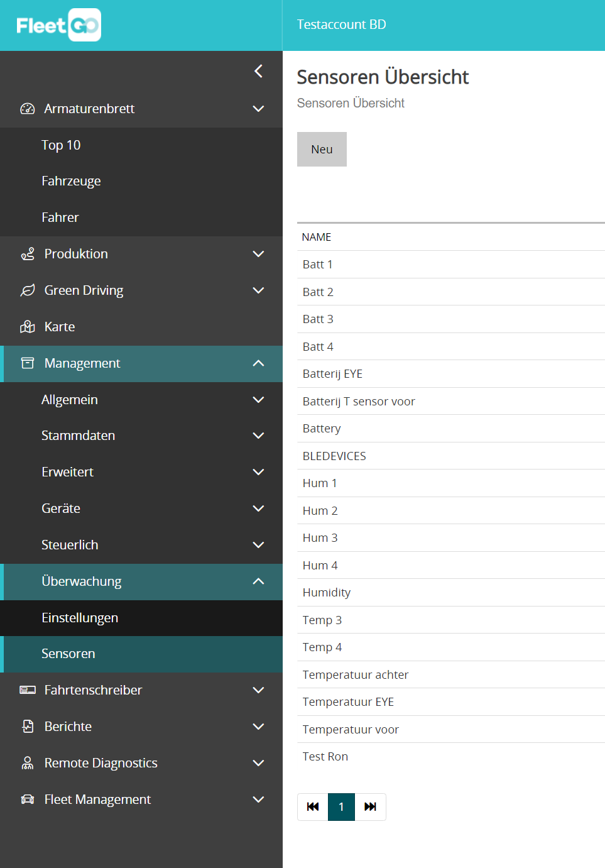Click the Green Driving leaf icon
This screenshot has width=605, height=868.
point(28,290)
